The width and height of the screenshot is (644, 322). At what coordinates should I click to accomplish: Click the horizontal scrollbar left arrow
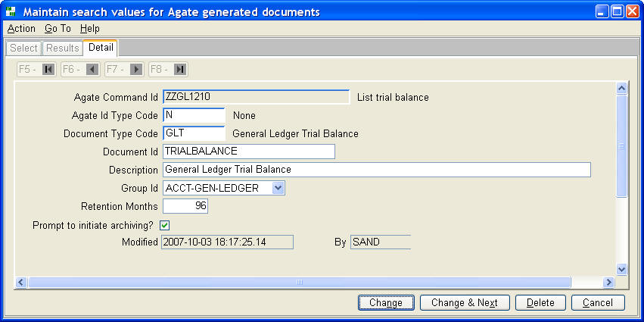tap(22, 282)
